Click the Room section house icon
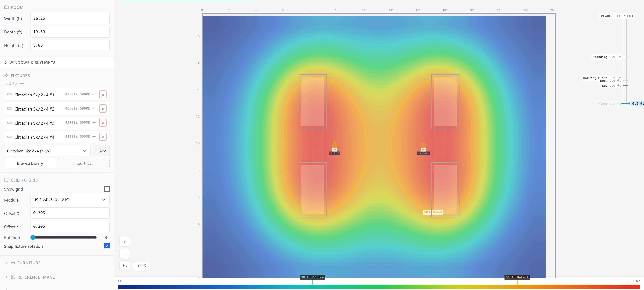The width and height of the screenshot is (644, 290). pos(7,7)
